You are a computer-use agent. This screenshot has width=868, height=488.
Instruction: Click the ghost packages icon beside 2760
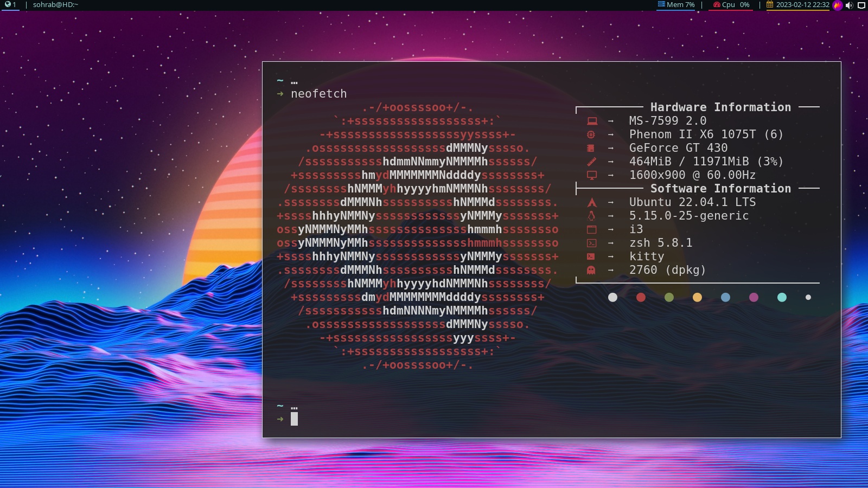tap(591, 270)
